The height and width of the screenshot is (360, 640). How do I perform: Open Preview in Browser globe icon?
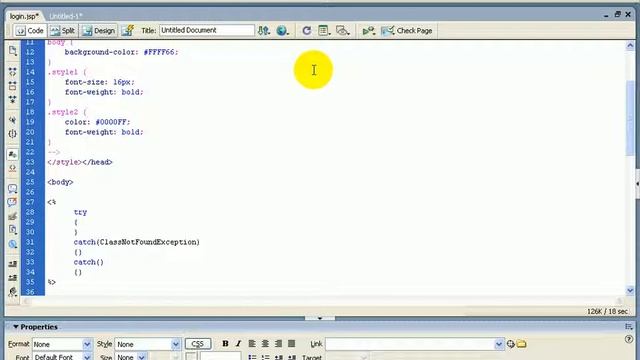(x=282, y=31)
